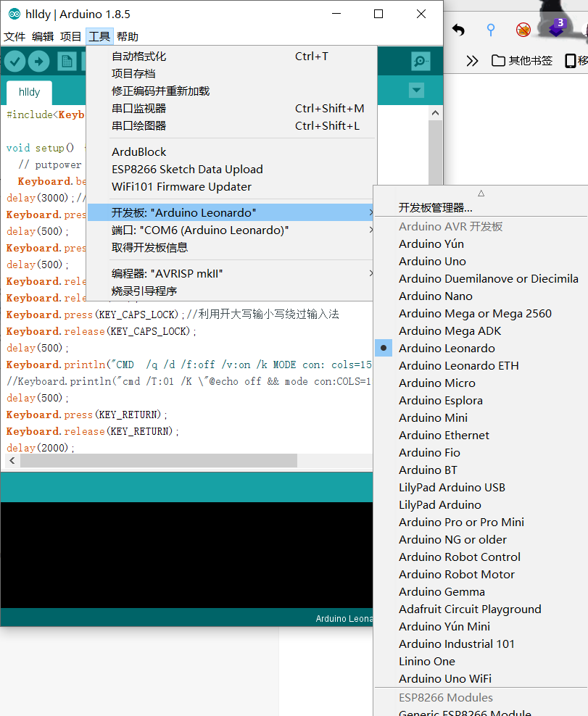The image size is (588, 716).
Task: Open the 帮助 menu
Action: pyautogui.click(x=128, y=36)
